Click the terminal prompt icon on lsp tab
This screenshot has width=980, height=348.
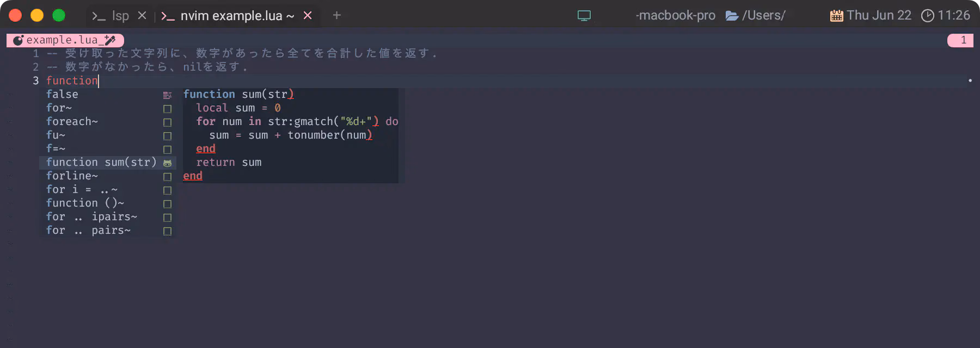click(99, 16)
